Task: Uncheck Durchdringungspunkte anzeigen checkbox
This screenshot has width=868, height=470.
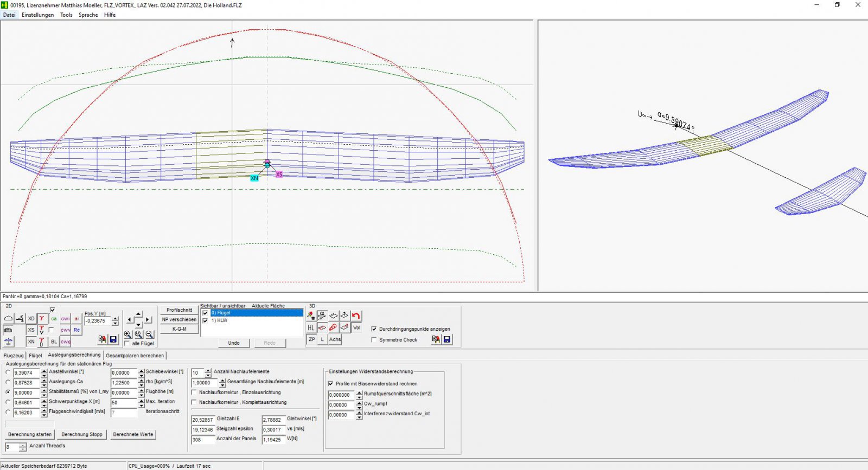Action: pos(374,329)
